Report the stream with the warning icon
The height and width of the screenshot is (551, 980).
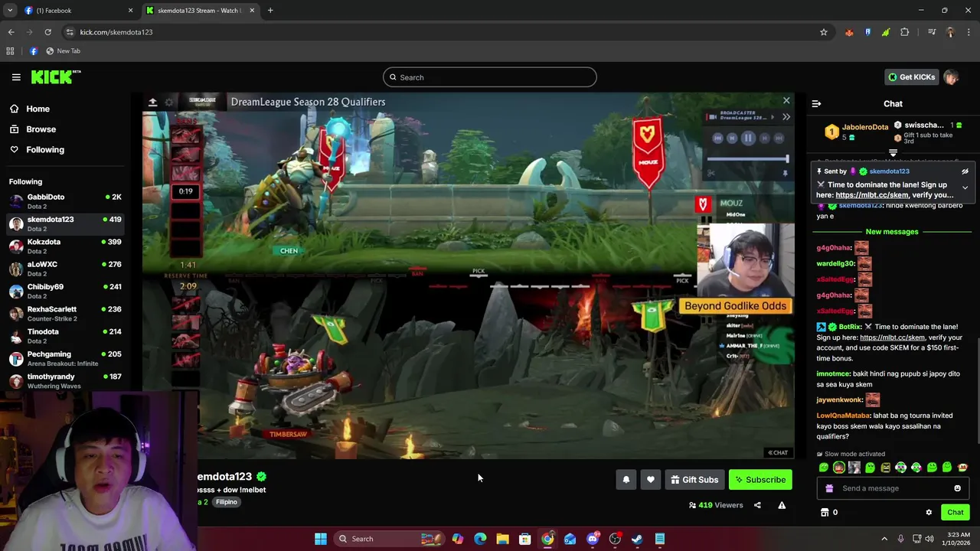point(782,505)
